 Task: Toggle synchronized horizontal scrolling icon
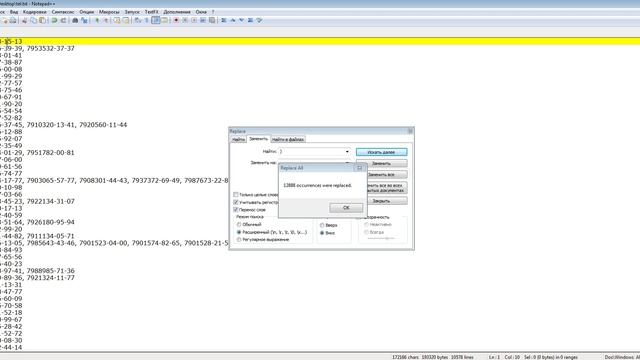click(126, 20)
